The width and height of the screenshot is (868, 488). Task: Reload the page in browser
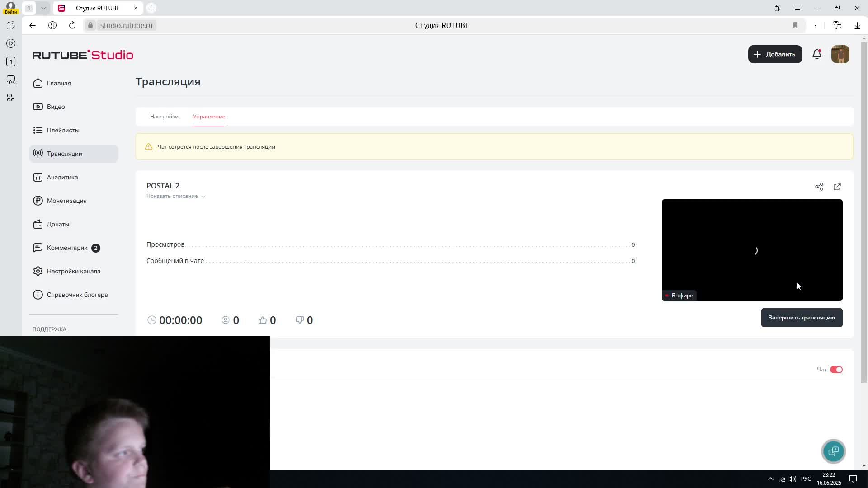point(72,25)
